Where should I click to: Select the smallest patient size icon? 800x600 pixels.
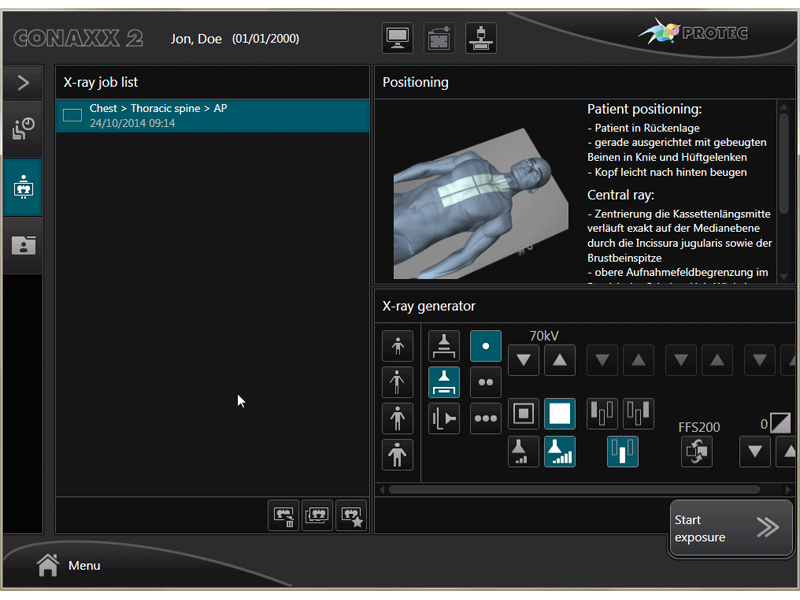click(397, 346)
